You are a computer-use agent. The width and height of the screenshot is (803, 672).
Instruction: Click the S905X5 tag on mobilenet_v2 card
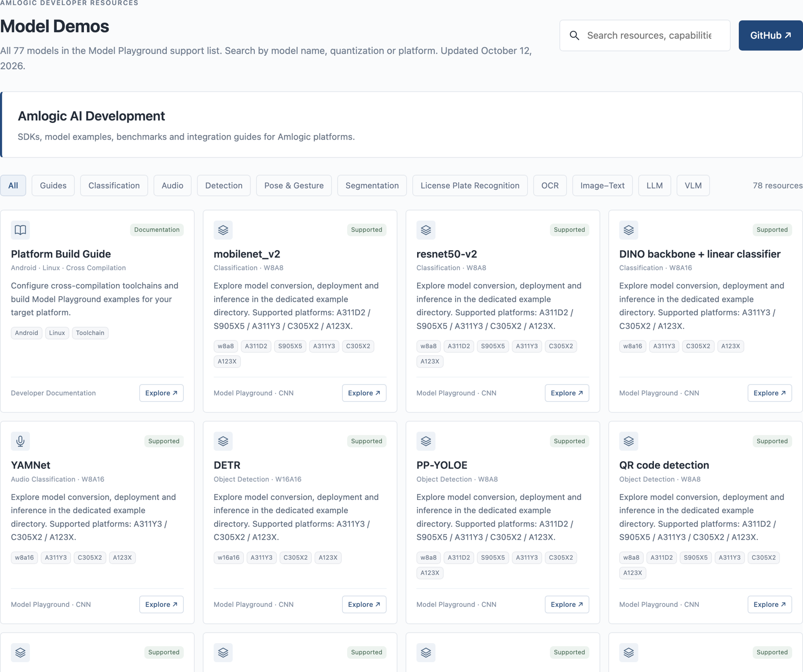[290, 346]
